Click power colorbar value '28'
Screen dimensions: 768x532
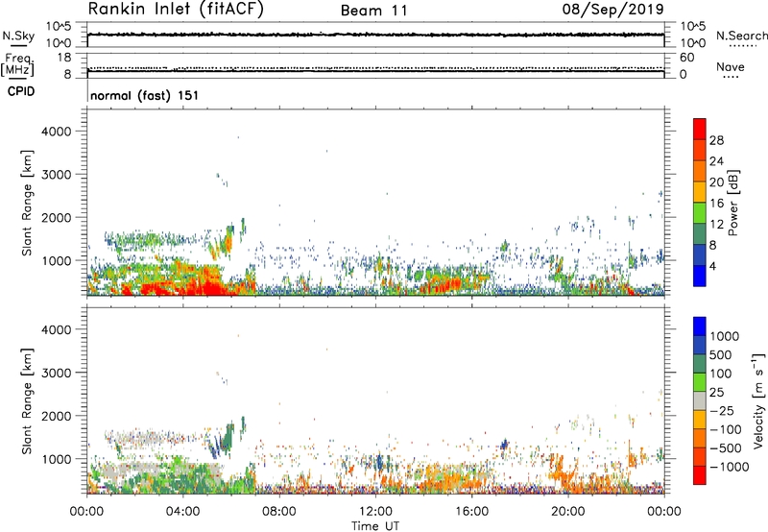(716, 140)
